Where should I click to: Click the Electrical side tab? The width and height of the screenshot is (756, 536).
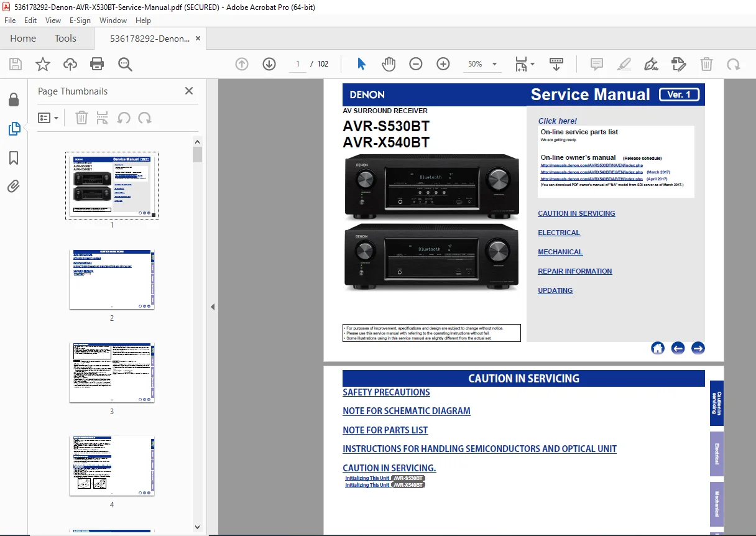click(x=717, y=454)
